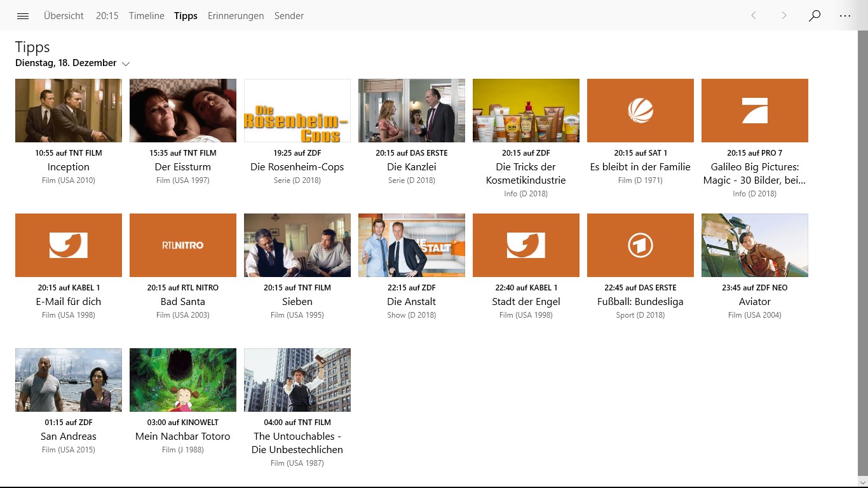Select the Dienstag, 18. Dezember date selector
This screenshot has height=488, width=868.
tap(72, 63)
